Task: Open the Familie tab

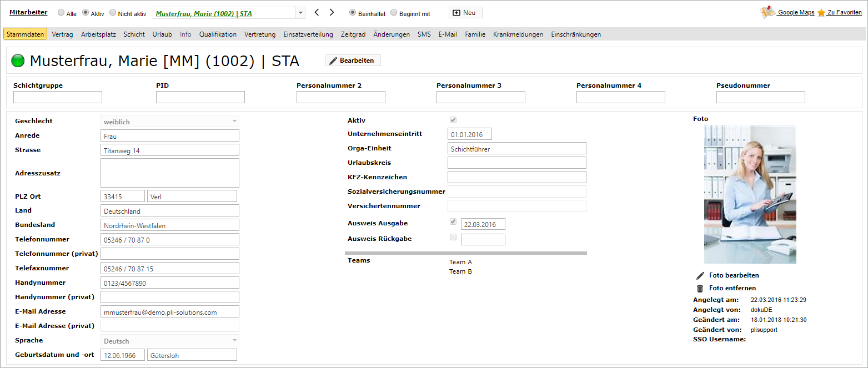Action: 475,34
